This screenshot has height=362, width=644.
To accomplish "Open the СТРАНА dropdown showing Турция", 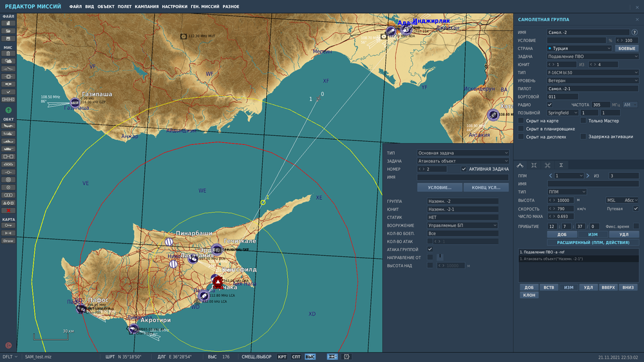I will 579,48.
